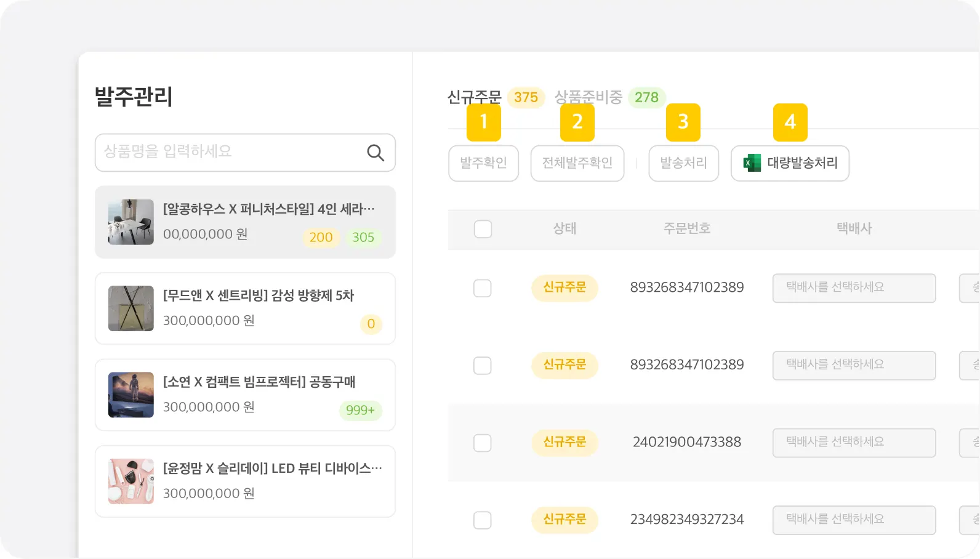The image size is (980, 559).
Task: Click yellow step marker number 1
Action: point(484,122)
